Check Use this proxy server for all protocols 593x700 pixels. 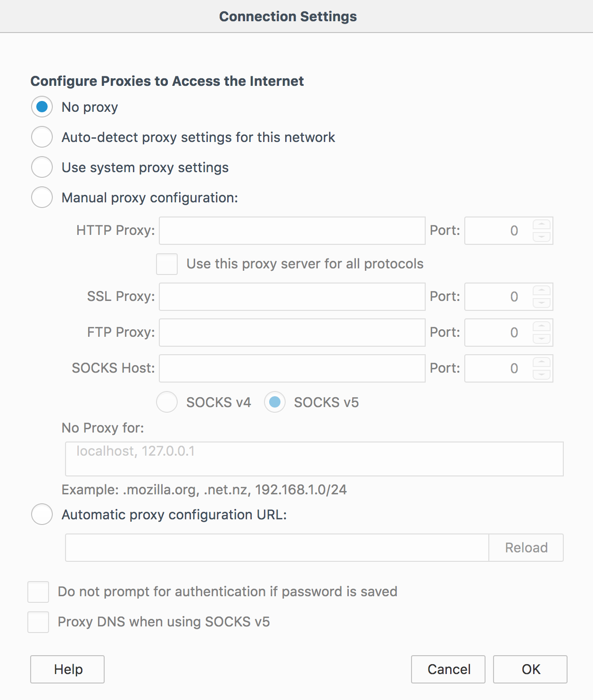167,264
